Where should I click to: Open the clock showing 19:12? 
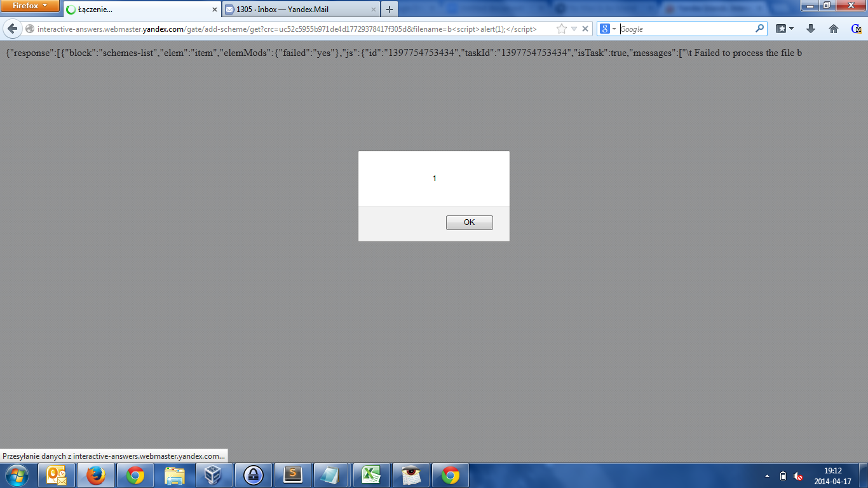(x=832, y=476)
